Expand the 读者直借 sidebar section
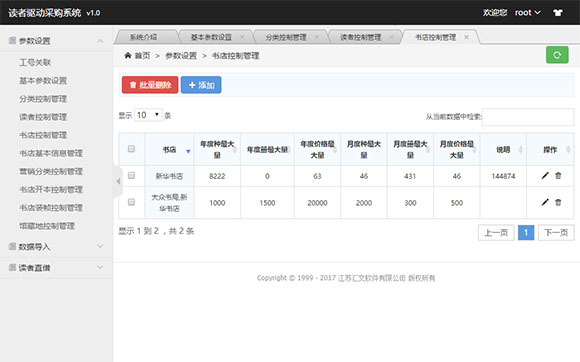Viewport: 580px width, 362px height. pos(56,268)
